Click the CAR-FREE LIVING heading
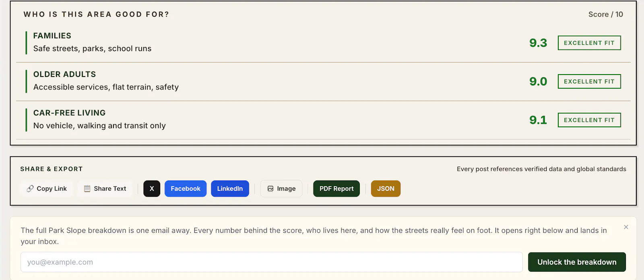The width and height of the screenshot is (644, 280). (x=70, y=113)
